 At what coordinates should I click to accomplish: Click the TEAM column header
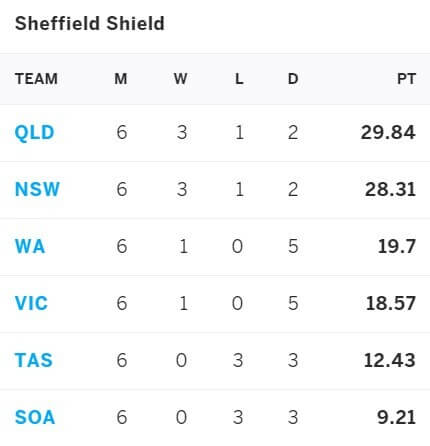pyautogui.click(x=36, y=79)
